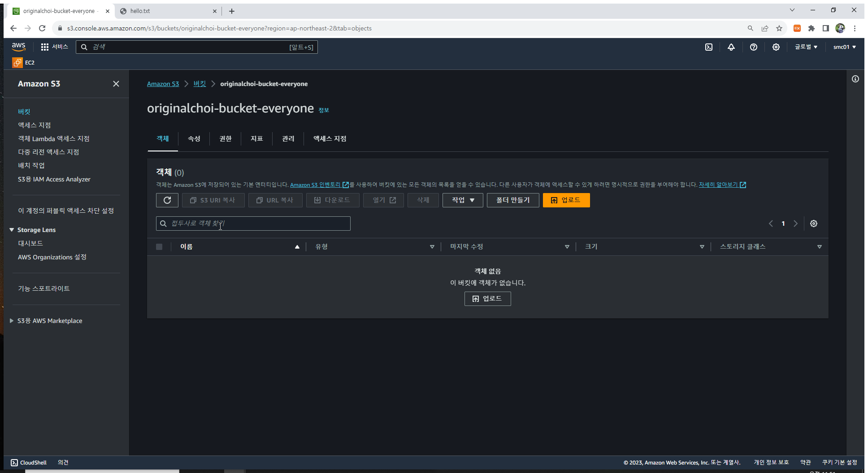Open a new browser tab
The image size is (868, 473).
[x=232, y=11]
